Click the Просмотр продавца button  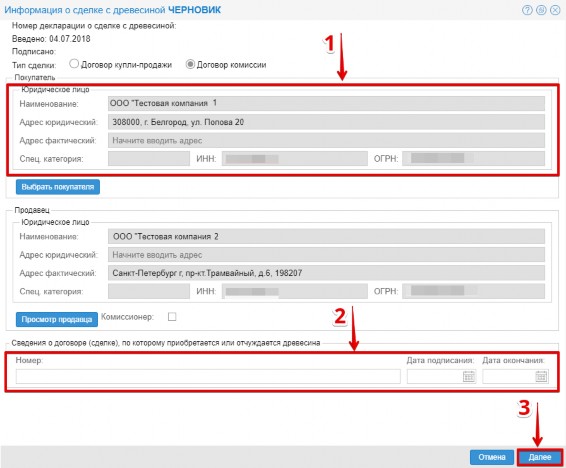click(57, 319)
